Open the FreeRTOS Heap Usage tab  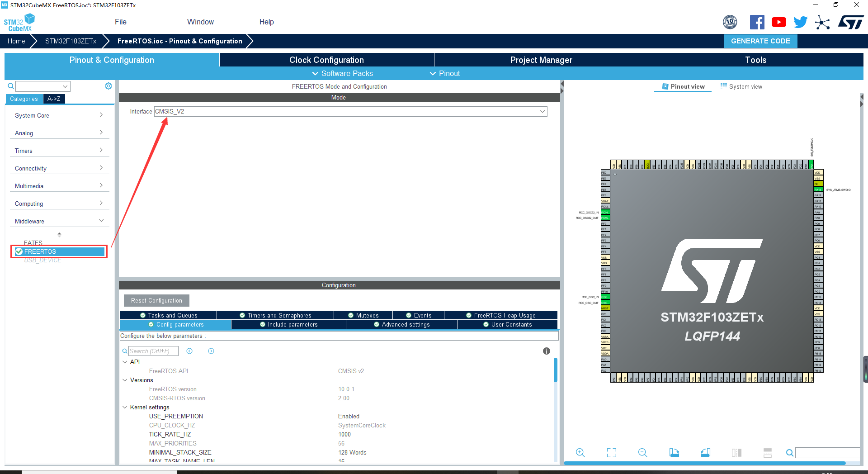[501, 315]
